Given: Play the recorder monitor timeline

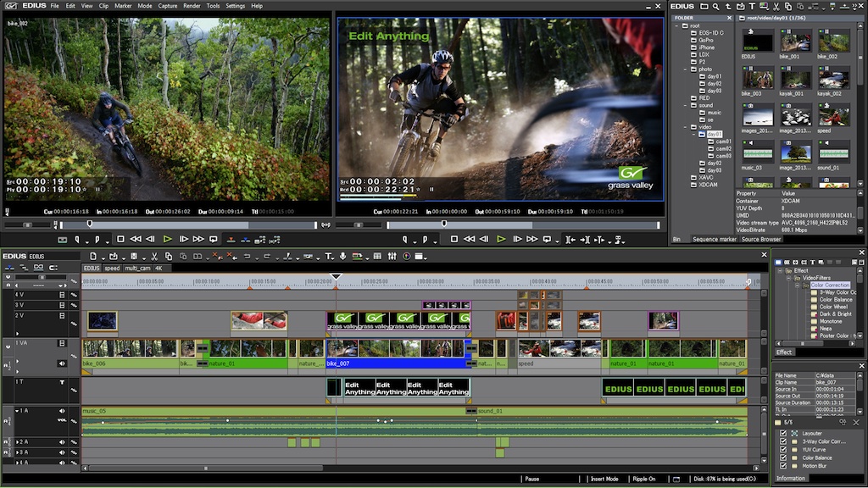Looking at the screenshot, I should pyautogui.click(x=501, y=239).
